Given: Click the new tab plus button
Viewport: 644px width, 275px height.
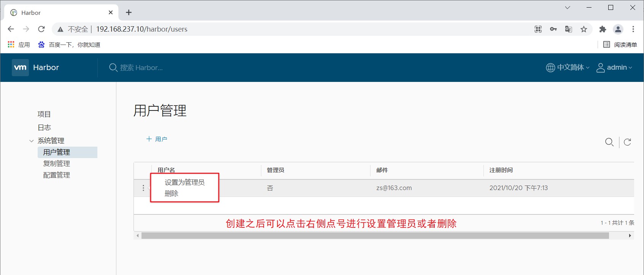Looking at the screenshot, I should point(129,13).
